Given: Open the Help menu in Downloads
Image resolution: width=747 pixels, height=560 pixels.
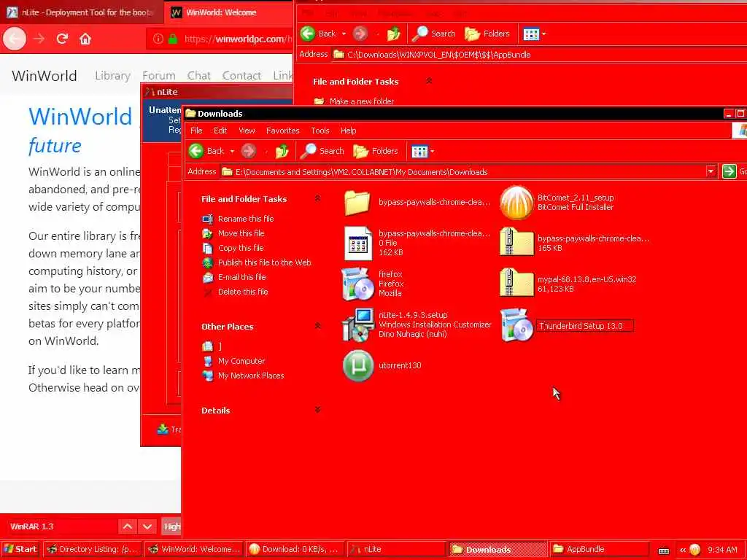Looking at the screenshot, I should 348,131.
